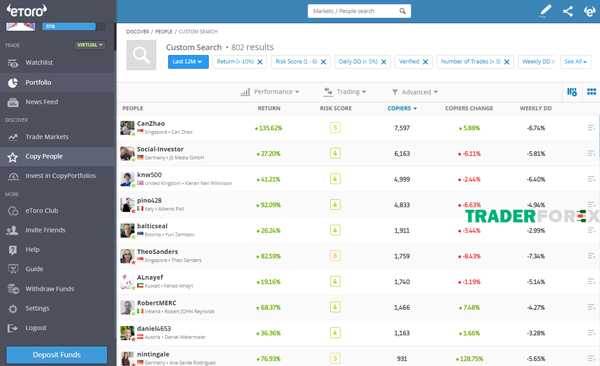Click the Weekly DD filter chip
The image size is (600, 366).
(x=538, y=62)
